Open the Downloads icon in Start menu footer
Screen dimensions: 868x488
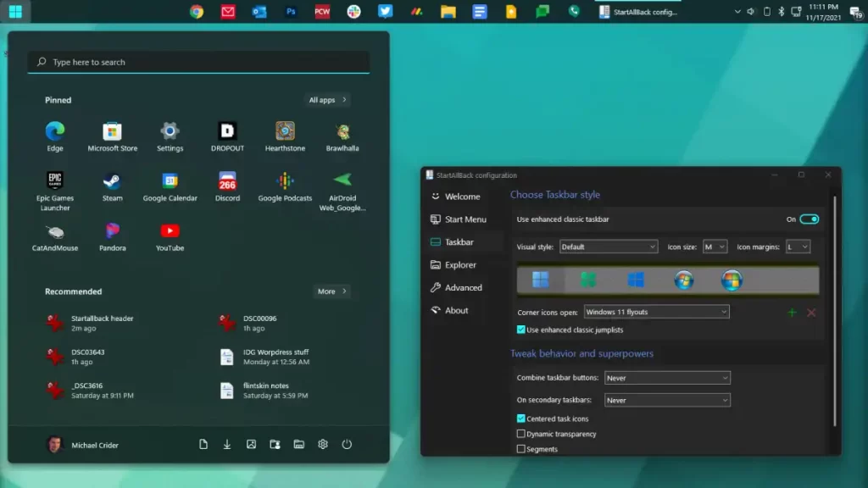tap(227, 444)
